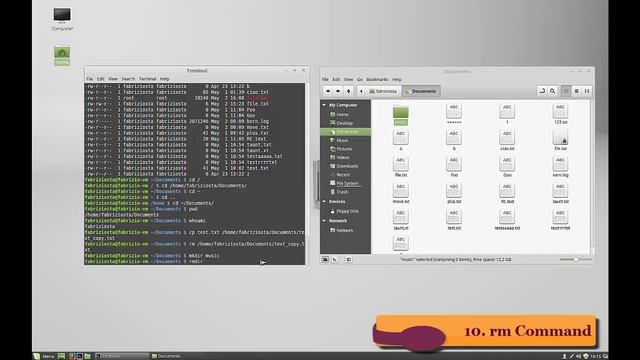The height and width of the screenshot is (360, 640).
Task: Open the Bookmarks menu
Action: point(377,80)
